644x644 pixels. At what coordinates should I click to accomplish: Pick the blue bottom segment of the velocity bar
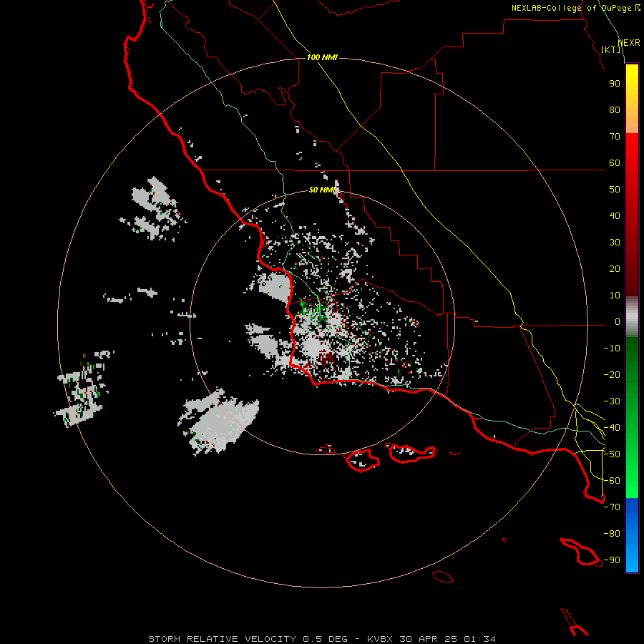coord(632,534)
